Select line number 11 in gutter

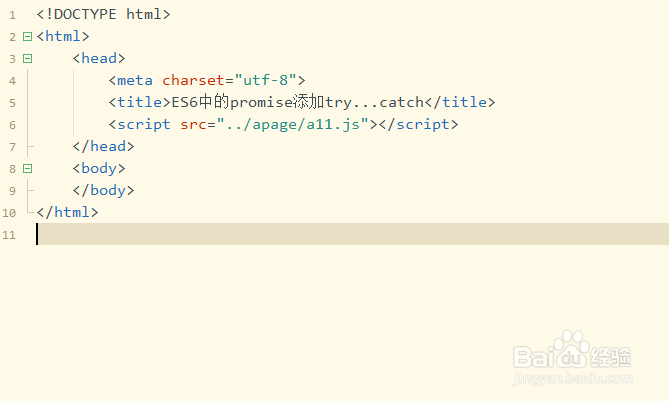pos(9,235)
